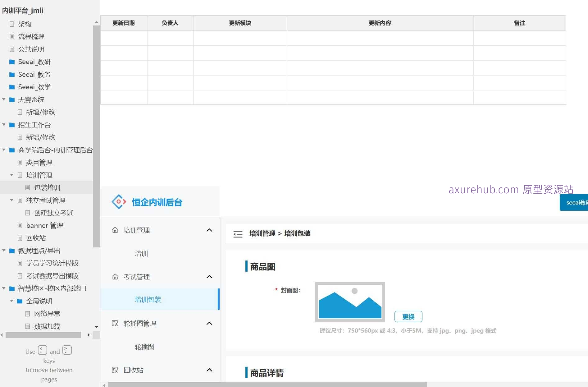The image size is (588, 387).
Task: Click the left arrow key icon hint
Action: (x=43, y=350)
